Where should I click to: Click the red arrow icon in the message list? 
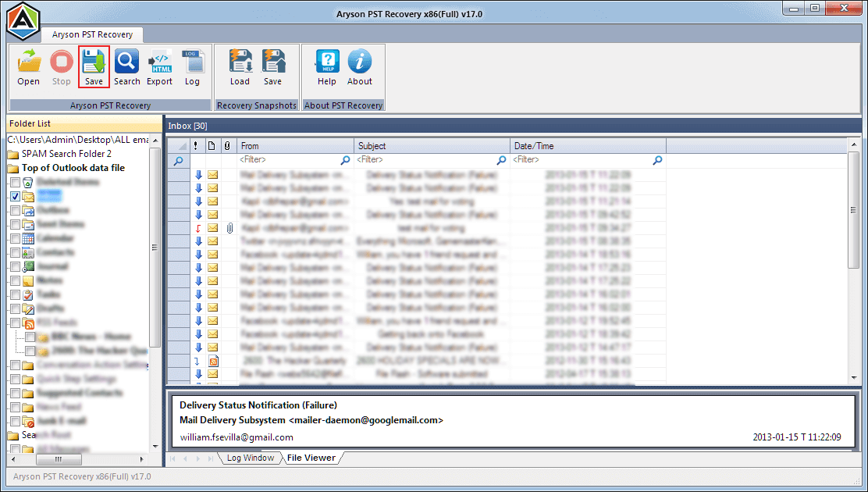pyautogui.click(x=198, y=228)
